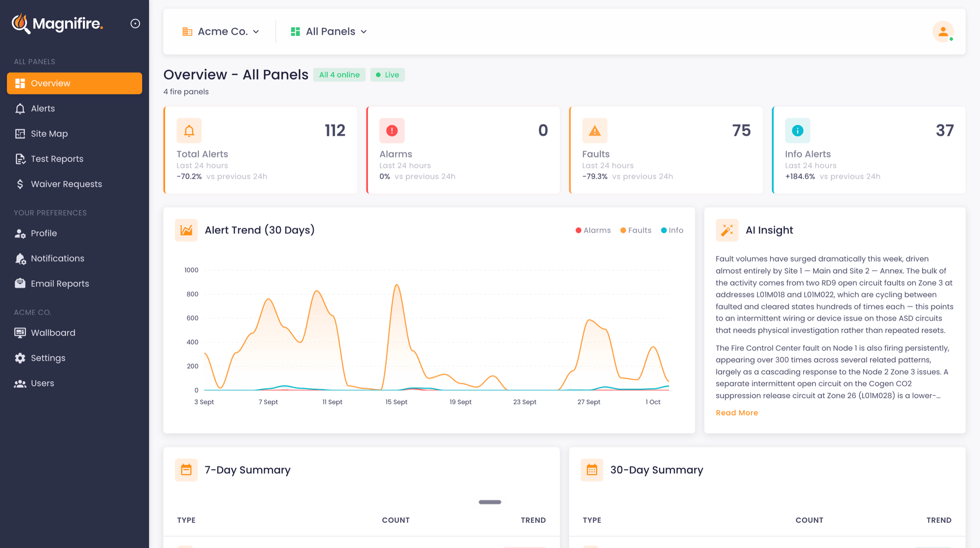Click the AI Insight magic wand icon

(x=727, y=230)
